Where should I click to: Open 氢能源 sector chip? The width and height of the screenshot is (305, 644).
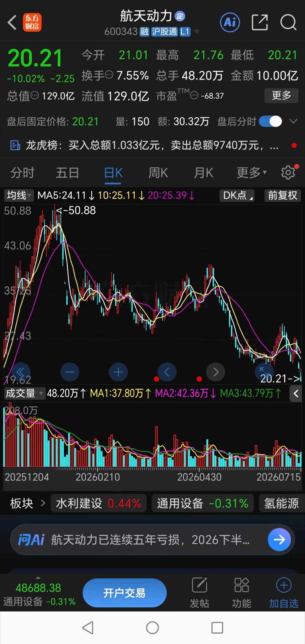[282, 503]
